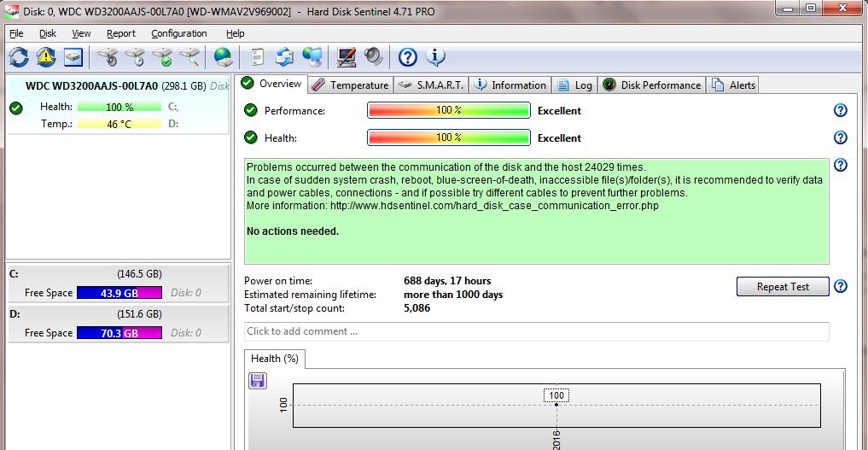Click green check icon in the disk list
Image resolution: width=868 pixels, height=450 pixels.
point(16,108)
